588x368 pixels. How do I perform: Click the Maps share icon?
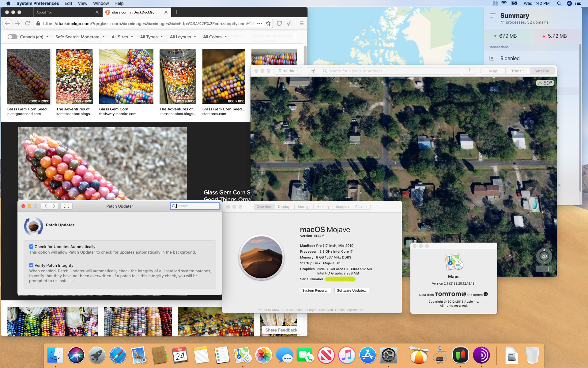pos(469,71)
